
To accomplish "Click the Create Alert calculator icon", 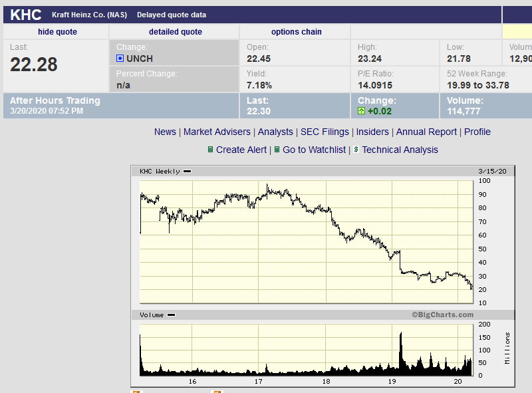I will click(210, 150).
